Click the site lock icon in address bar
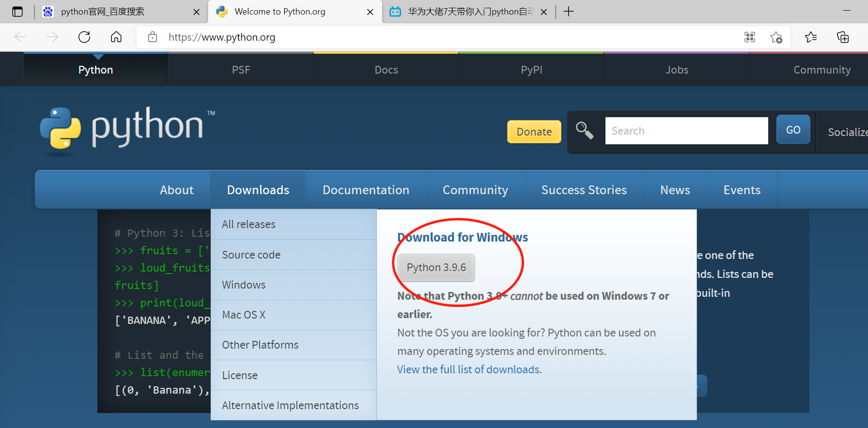The height and width of the screenshot is (428, 868). pyautogui.click(x=153, y=37)
